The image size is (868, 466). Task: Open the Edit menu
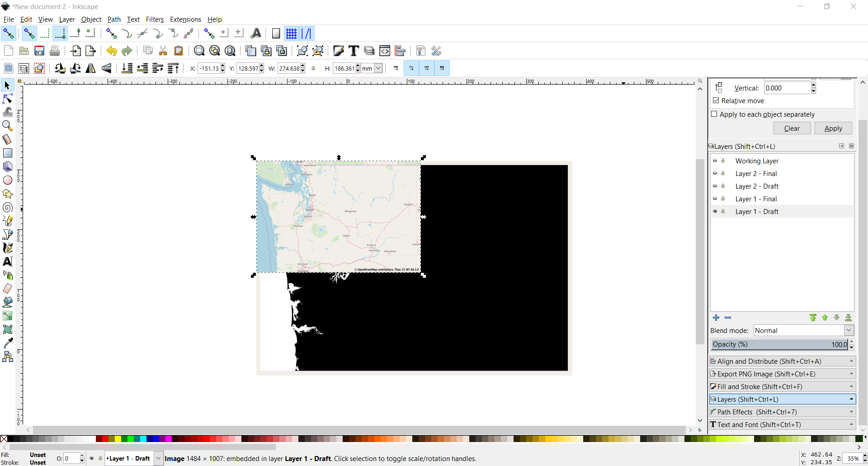coord(26,19)
